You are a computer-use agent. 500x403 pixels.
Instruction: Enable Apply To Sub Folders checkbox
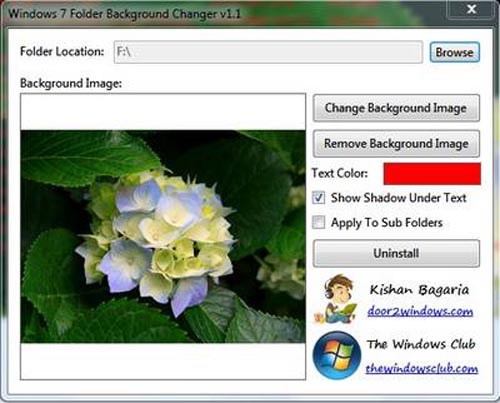coord(318,222)
